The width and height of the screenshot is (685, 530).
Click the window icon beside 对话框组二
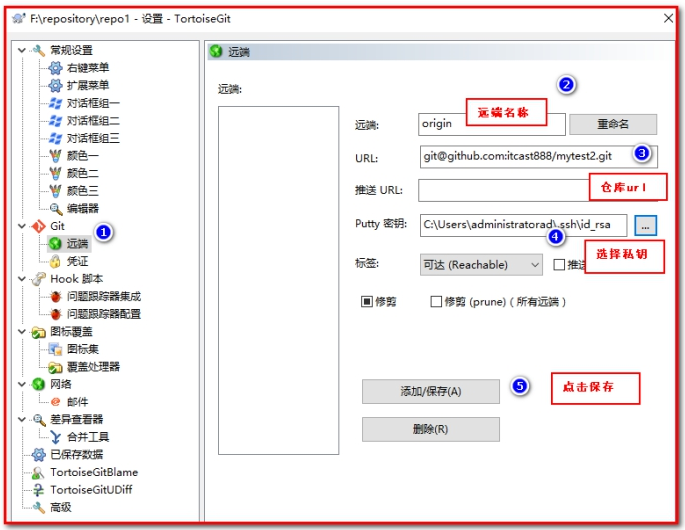click(x=55, y=121)
